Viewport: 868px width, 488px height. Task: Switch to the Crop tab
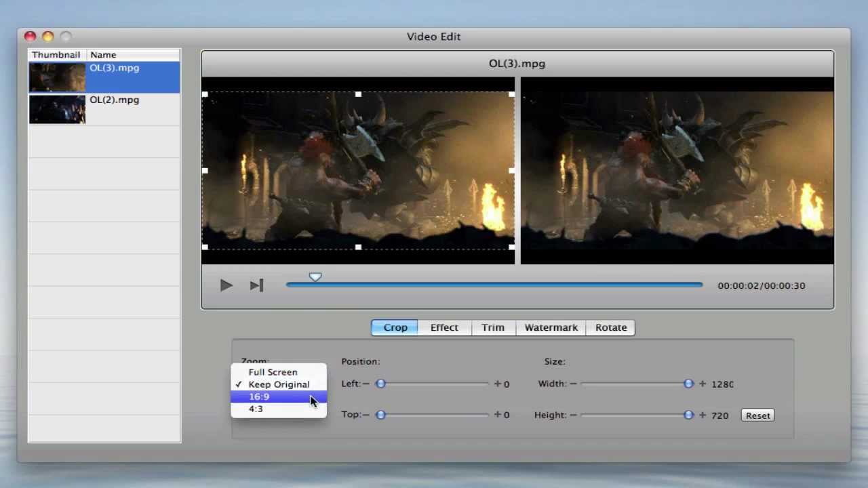point(395,327)
